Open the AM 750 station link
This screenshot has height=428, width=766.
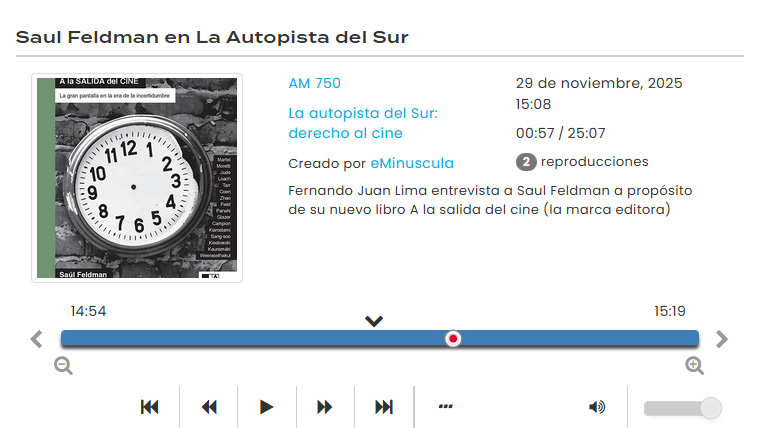(x=315, y=83)
